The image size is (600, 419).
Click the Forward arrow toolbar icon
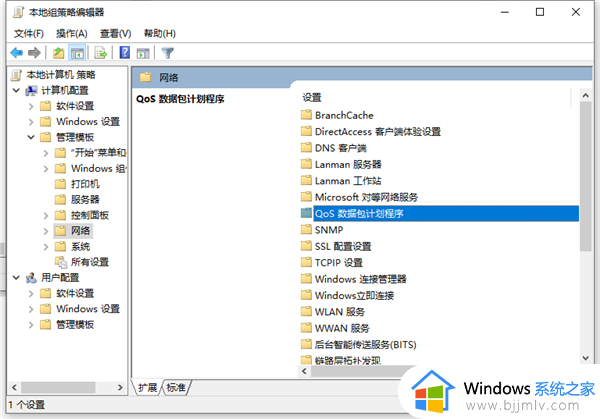coord(34,53)
